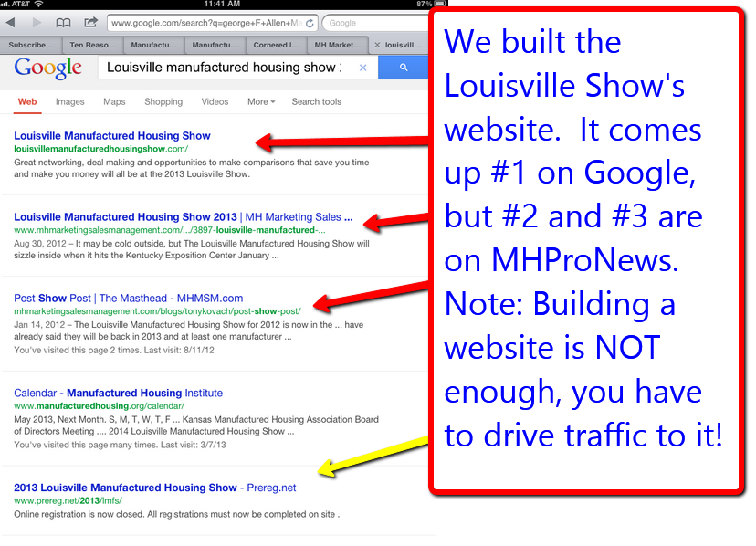Expand the More dropdown

pyautogui.click(x=261, y=101)
